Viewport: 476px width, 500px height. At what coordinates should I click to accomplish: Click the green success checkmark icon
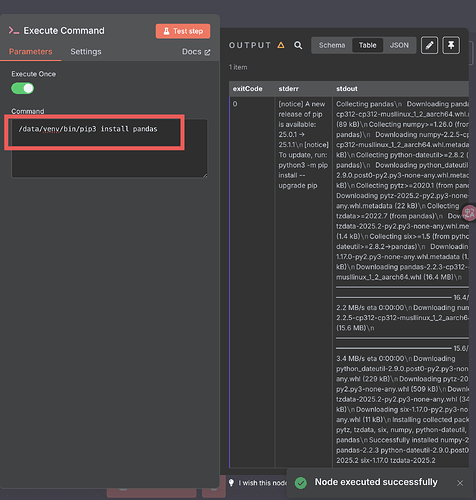tap(301, 483)
